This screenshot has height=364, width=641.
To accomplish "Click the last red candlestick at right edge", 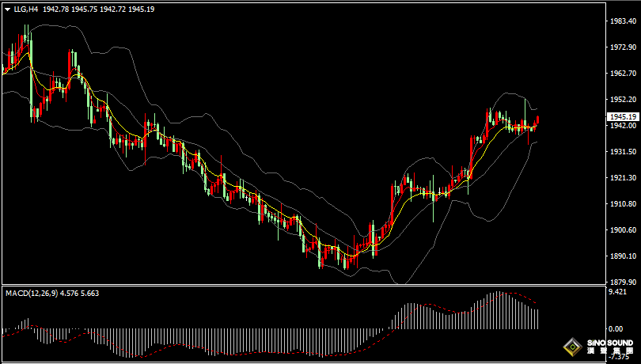I will click(537, 121).
